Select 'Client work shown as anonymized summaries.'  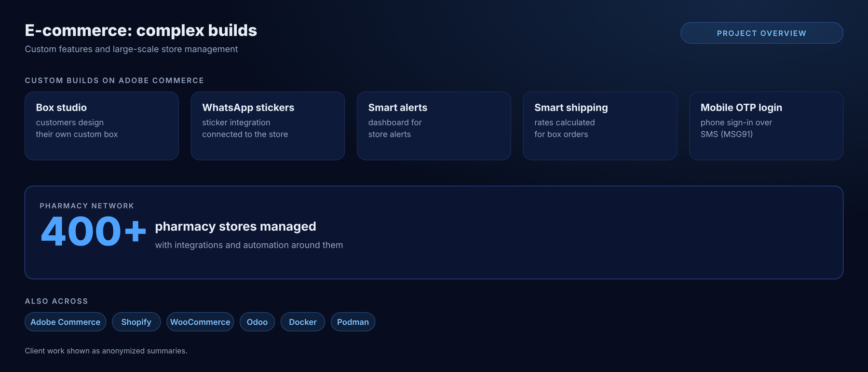pyautogui.click(x=106, y=351)
